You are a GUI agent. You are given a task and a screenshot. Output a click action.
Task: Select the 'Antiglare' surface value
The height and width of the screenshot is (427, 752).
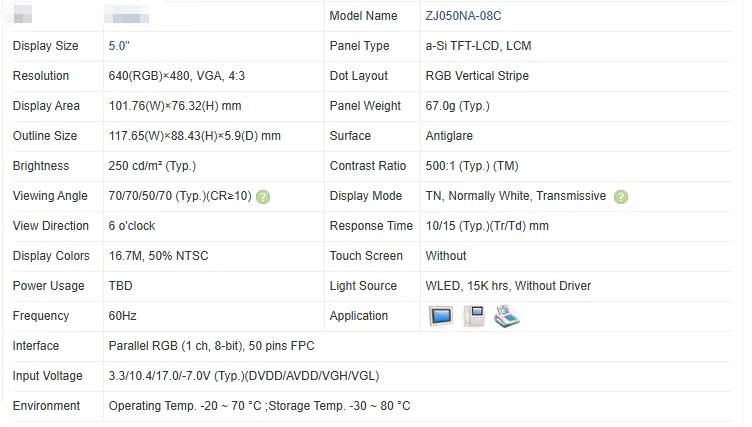point(449,136)
